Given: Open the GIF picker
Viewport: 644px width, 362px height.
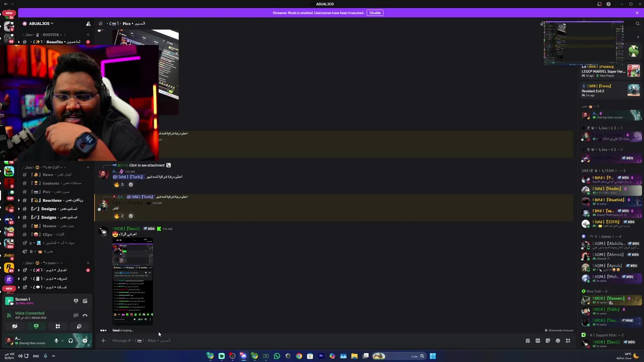Looking at the screenshot, I should [x=538, y=341].
